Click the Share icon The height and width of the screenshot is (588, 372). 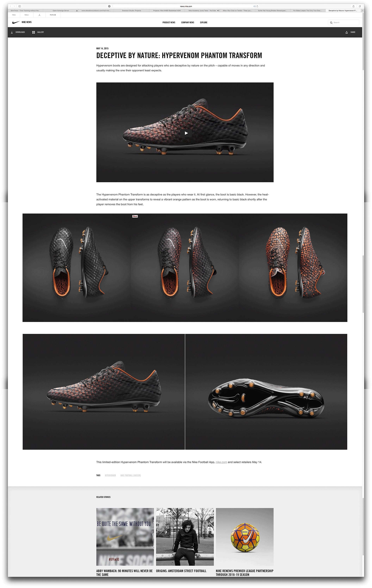(x=346, y=32)
